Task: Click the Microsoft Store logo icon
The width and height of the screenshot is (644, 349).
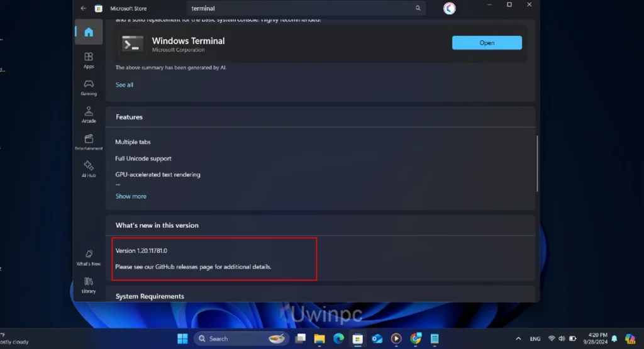Action: click(99, 8)
